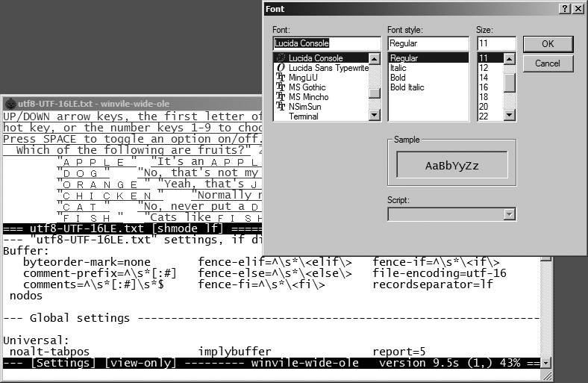Screen dimensions: 588x383
Task: Choose Italic font style
Action: (428, 68)
